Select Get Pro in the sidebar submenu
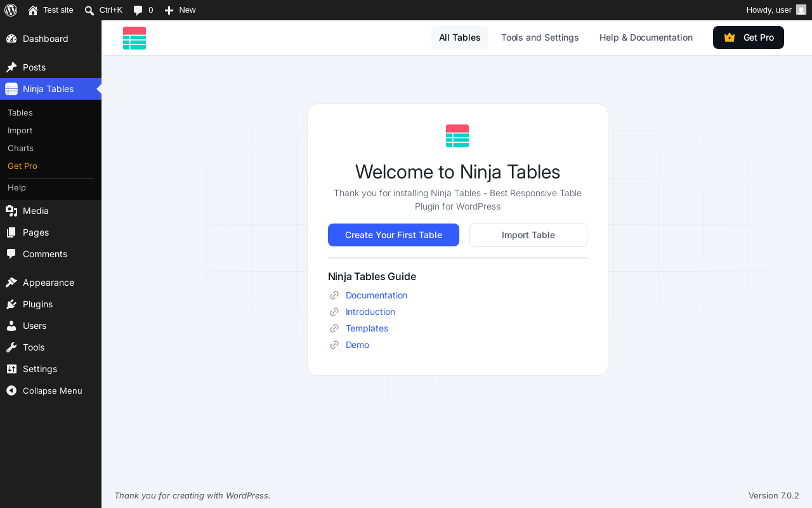Screen dimensions: 812x508 pyautogui.click(x=51, y=166)
